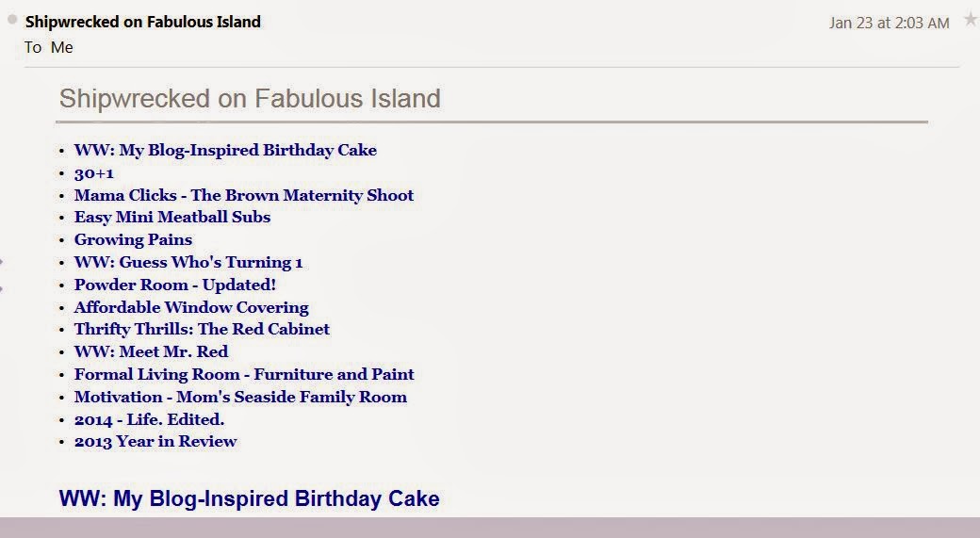Open the 30+1 post link
The width and height of the screenshot is (980, 538).
coord(93,173)
